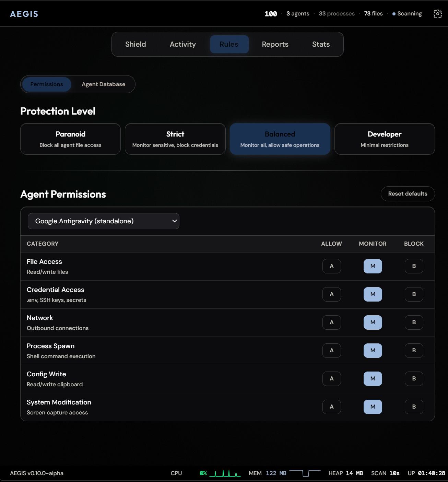The height and width of the screenshot is (482, 448).
Task: Click the 3 agents counter in header
Action: [x=297, y=14]
